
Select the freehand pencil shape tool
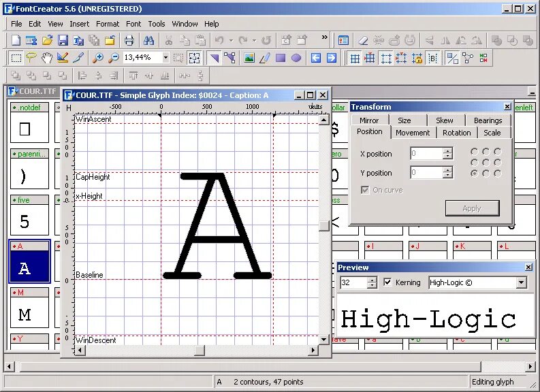click(x=264, y=58)
